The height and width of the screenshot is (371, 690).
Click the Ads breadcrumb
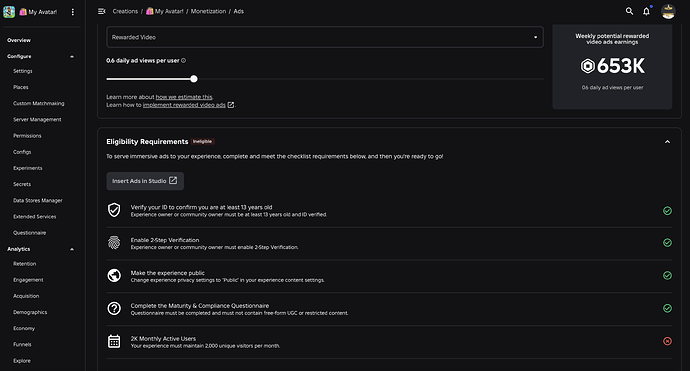tap(239, 11)
